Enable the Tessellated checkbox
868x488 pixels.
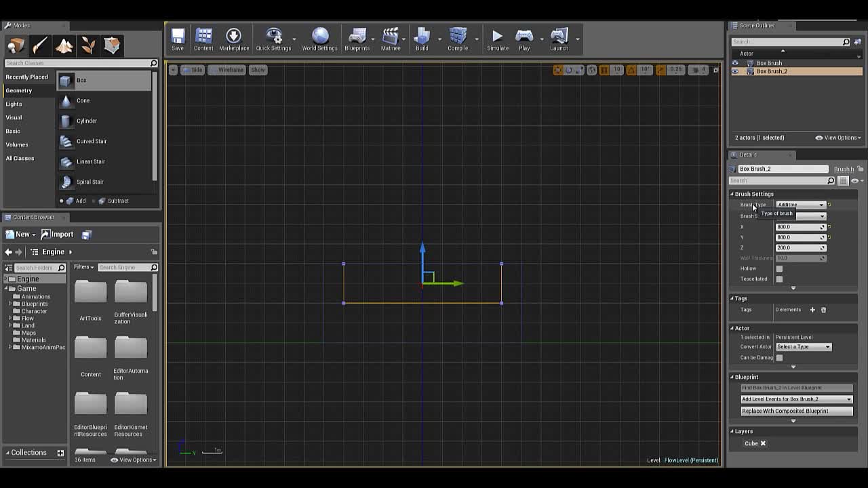click(x=779, y=279)
